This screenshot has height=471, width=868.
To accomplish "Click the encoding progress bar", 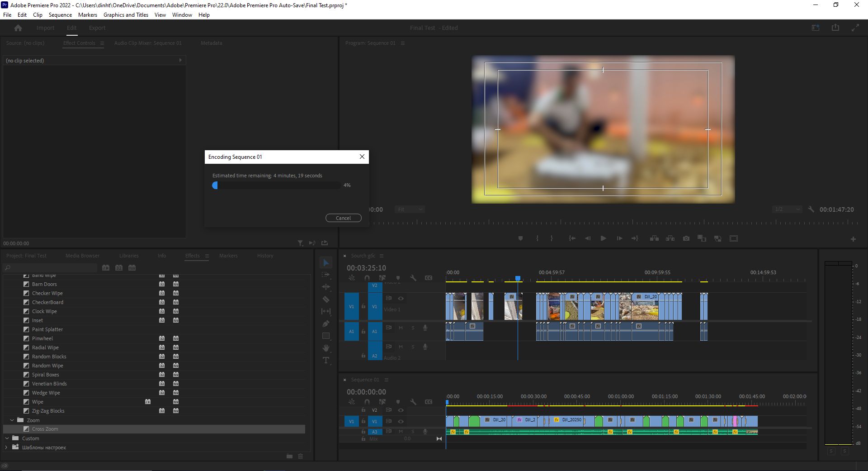I will [x=277, y=186].
